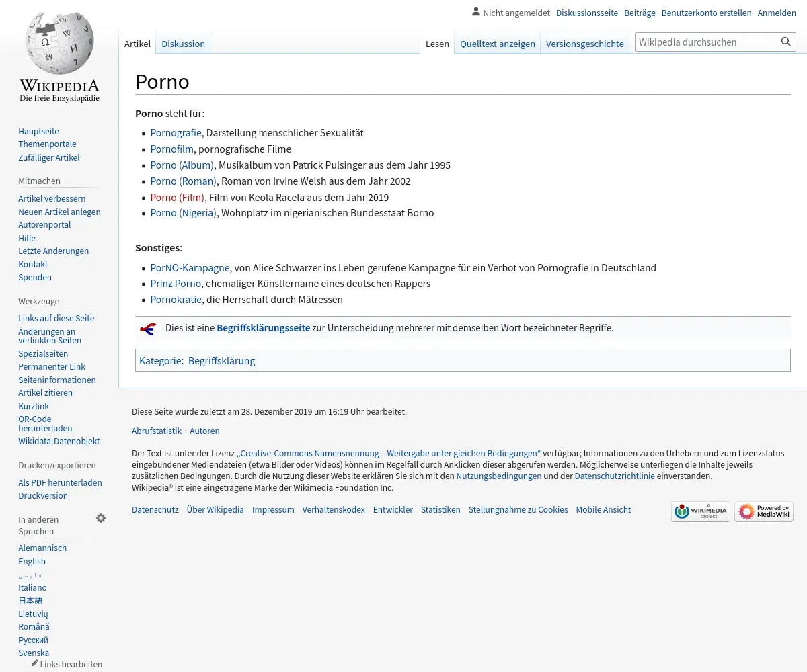
Task: Click the Powered by MediaWiki badge
Action: click(x=764, y=512)
